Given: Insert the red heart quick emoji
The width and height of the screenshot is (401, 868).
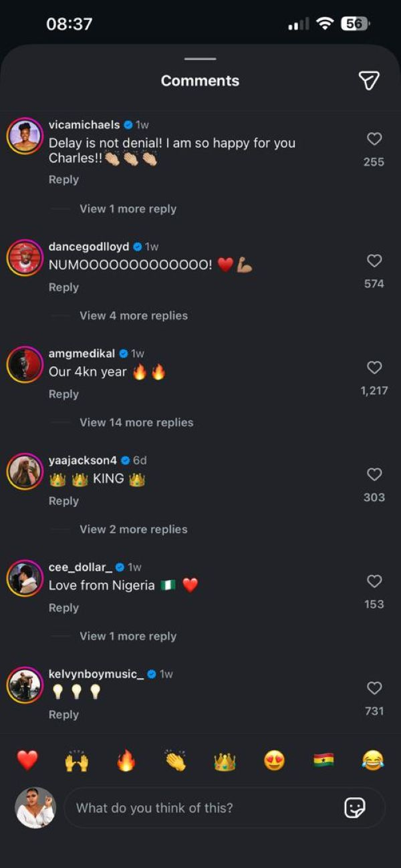Looking at the screenshot, I should pos(27,760).
